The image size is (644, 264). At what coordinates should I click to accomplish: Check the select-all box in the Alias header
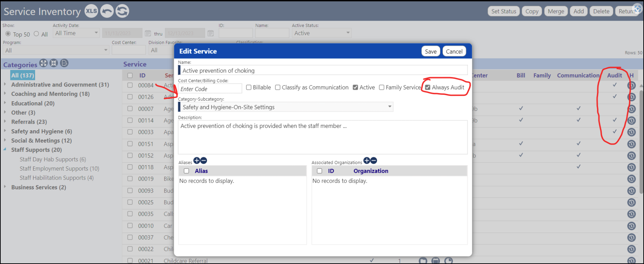[187, 171]
